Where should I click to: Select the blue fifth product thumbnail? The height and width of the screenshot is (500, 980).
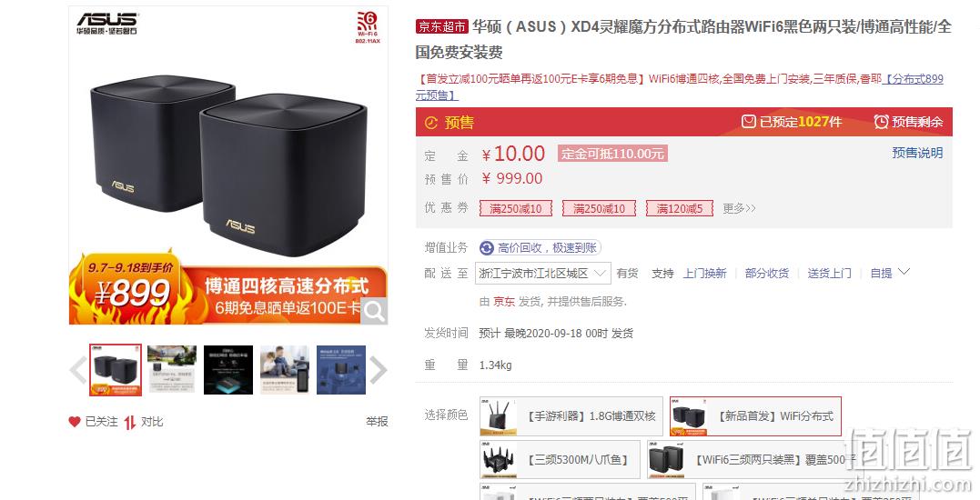point(341,369)
